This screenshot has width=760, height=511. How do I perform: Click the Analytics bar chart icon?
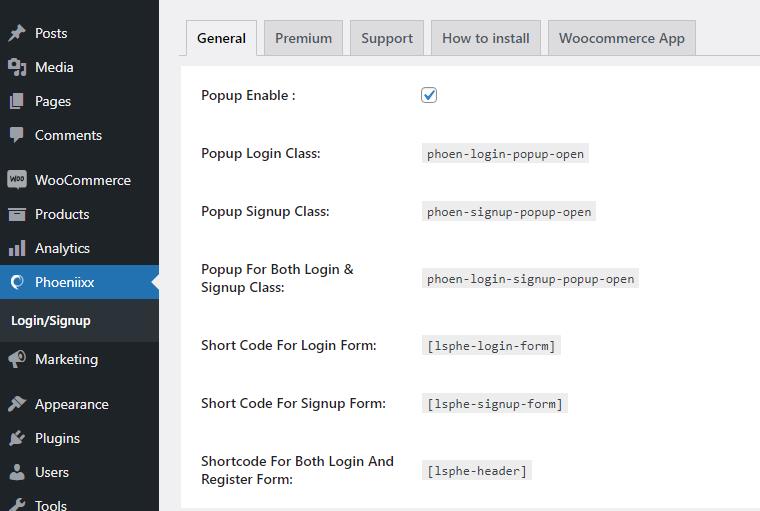coord(17,248)
